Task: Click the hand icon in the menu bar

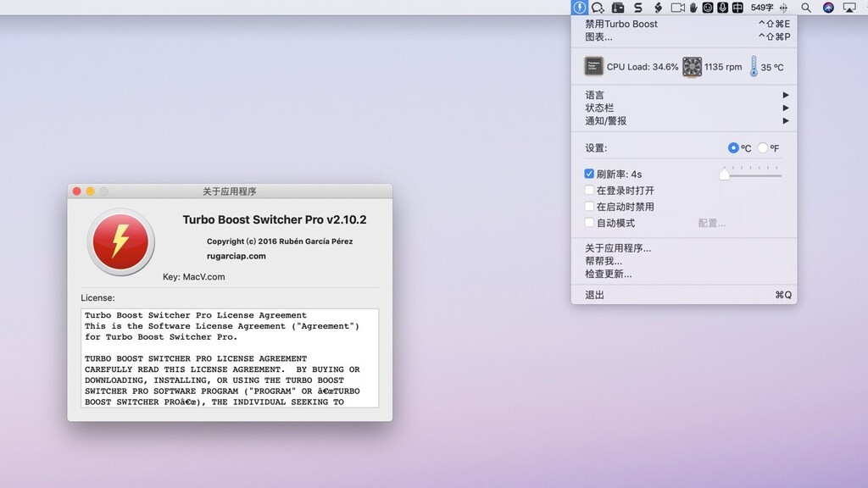Action: (x=693, y=8)
